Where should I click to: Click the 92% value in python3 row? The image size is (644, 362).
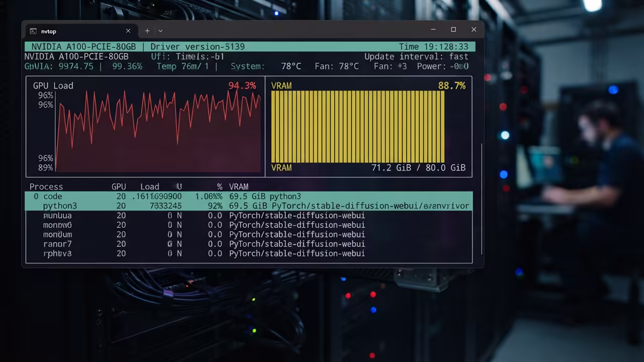click(215, 206)
